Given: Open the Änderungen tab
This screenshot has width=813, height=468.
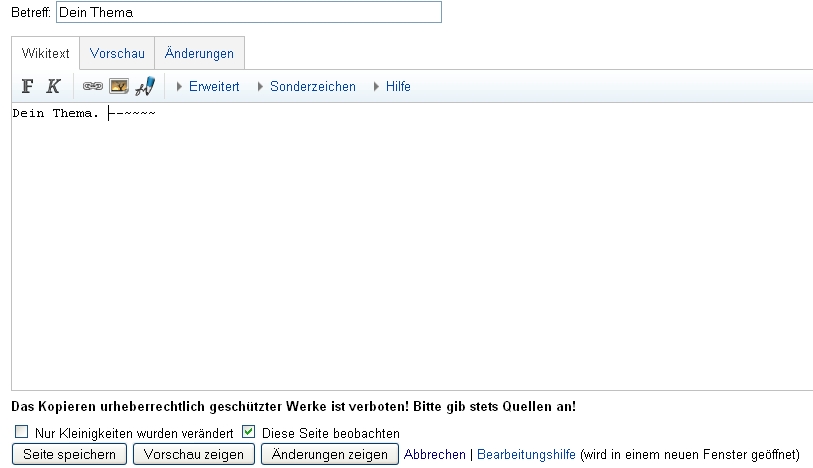Looking at the screenshot, I should 199,54.
